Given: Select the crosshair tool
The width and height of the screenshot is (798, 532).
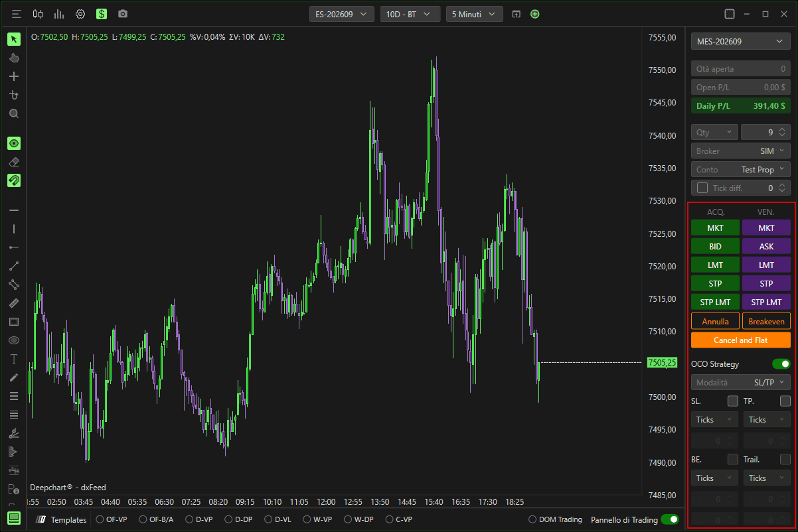Looking at the screenshot, I should (14, 76).
